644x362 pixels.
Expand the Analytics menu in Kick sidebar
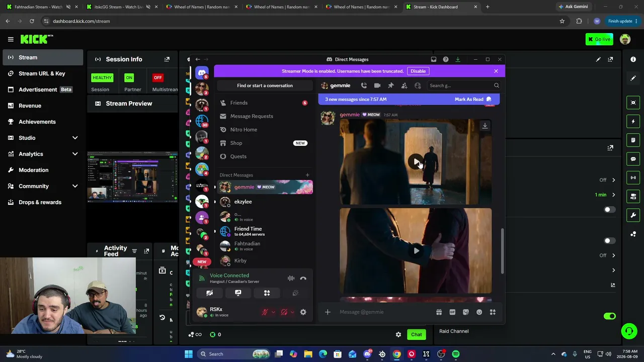75,154
